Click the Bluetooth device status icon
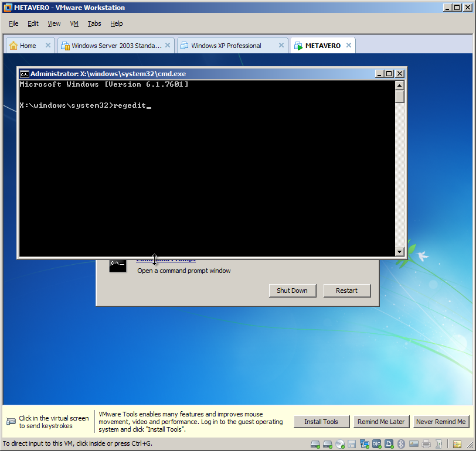 coord(402,444)
